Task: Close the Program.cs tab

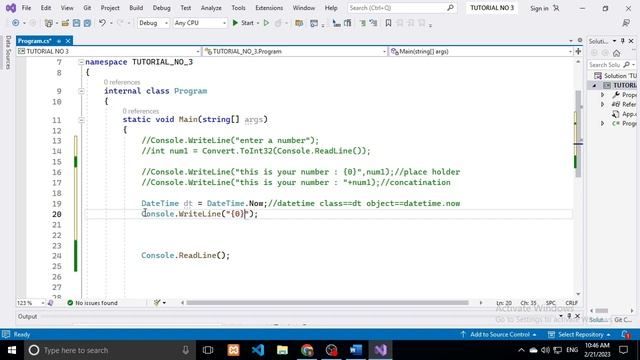Action: coord(68,41)
